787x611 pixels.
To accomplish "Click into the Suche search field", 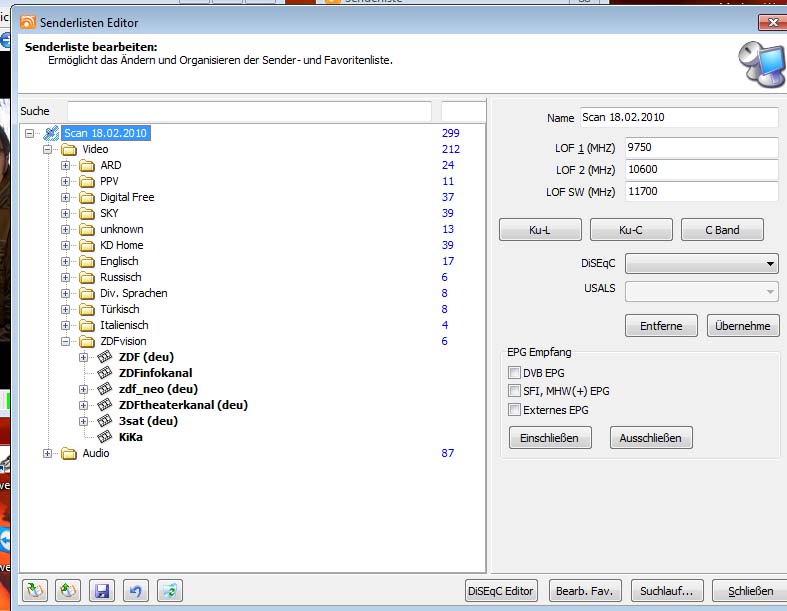I will 249,111.
